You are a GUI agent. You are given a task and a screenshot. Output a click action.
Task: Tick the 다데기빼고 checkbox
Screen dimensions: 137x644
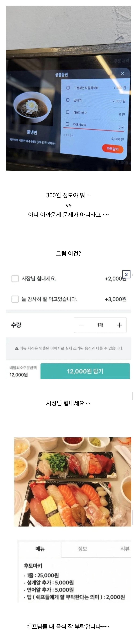click(x=68, y=112)
